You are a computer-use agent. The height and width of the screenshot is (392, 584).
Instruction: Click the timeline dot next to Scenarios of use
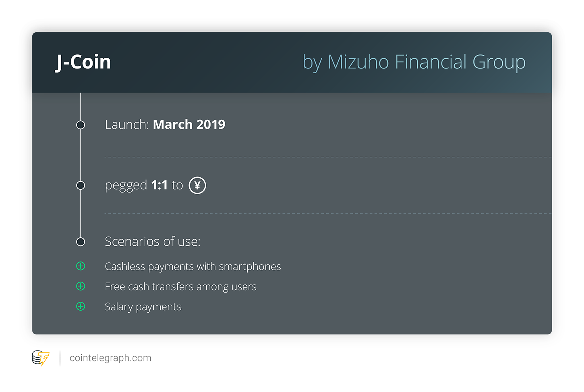[81, 242]
